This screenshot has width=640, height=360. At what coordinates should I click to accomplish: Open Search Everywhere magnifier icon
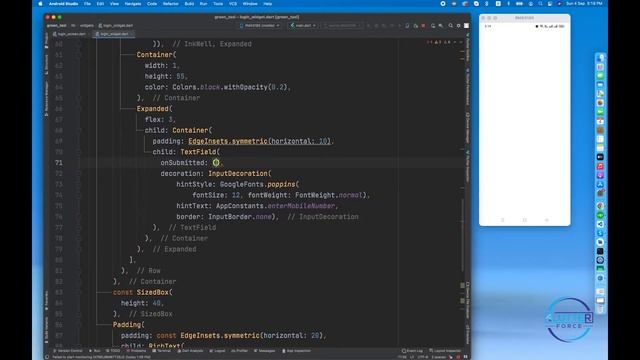coord(451,25)
